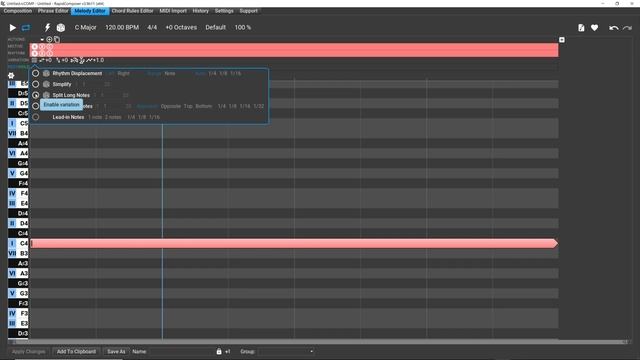The image size is (640, 360).
Task: Click the lightning bolt icon
Action: click(47, 27)
